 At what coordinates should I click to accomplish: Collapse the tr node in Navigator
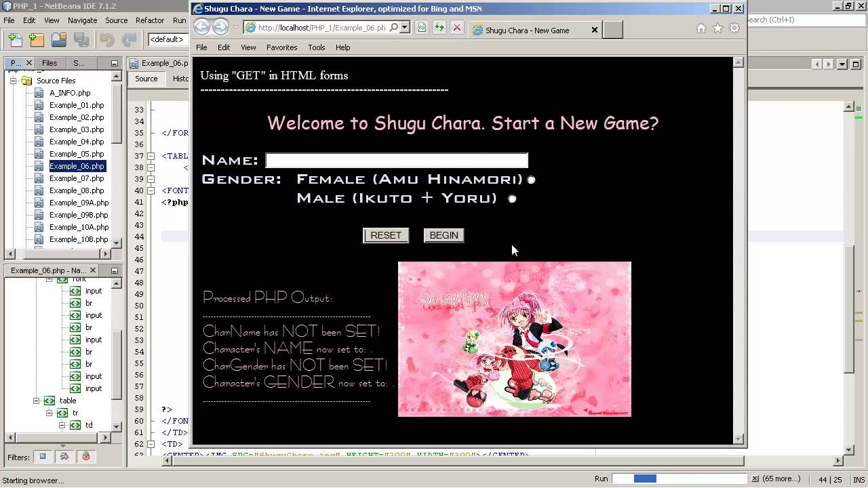point(49,413)
